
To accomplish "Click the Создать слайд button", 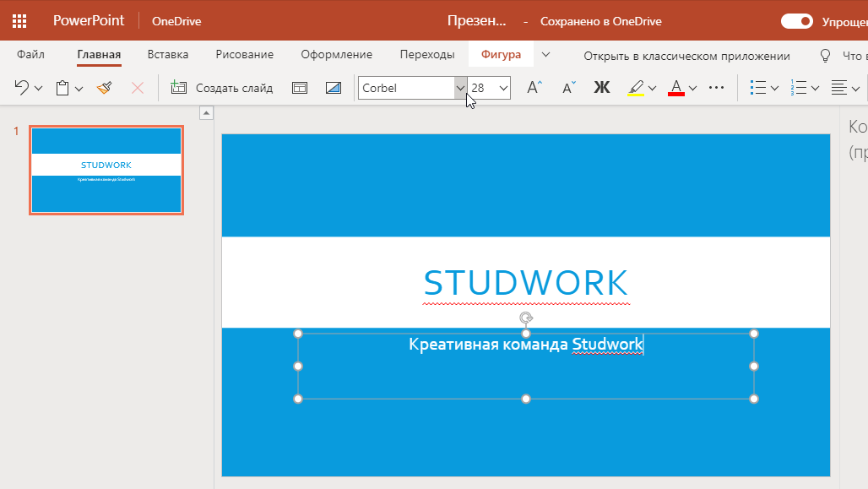I will click(222, 88).
